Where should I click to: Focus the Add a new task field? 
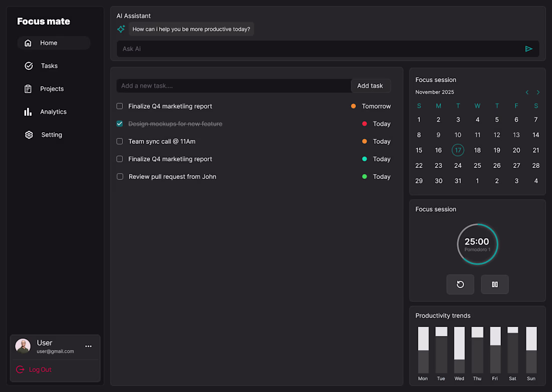click(233, 86)
